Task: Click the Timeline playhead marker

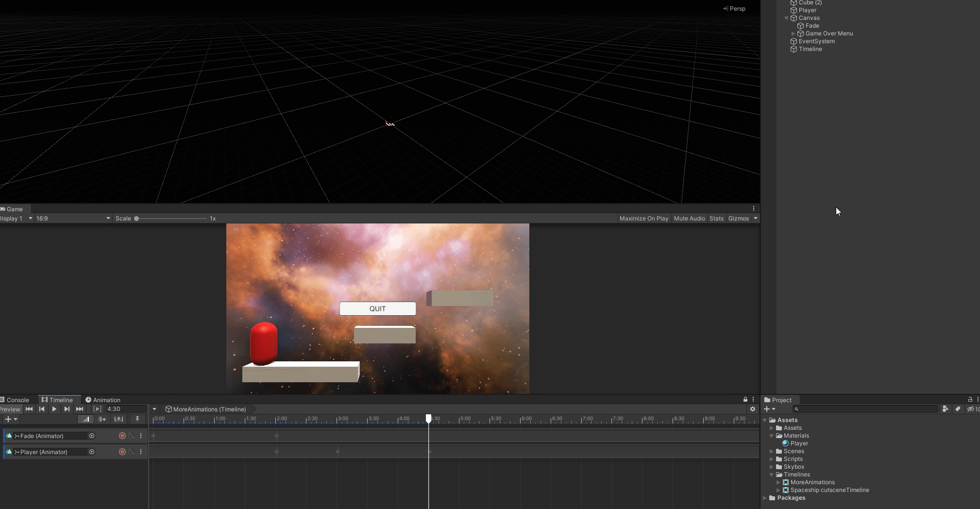Action: tap(428, 418)
